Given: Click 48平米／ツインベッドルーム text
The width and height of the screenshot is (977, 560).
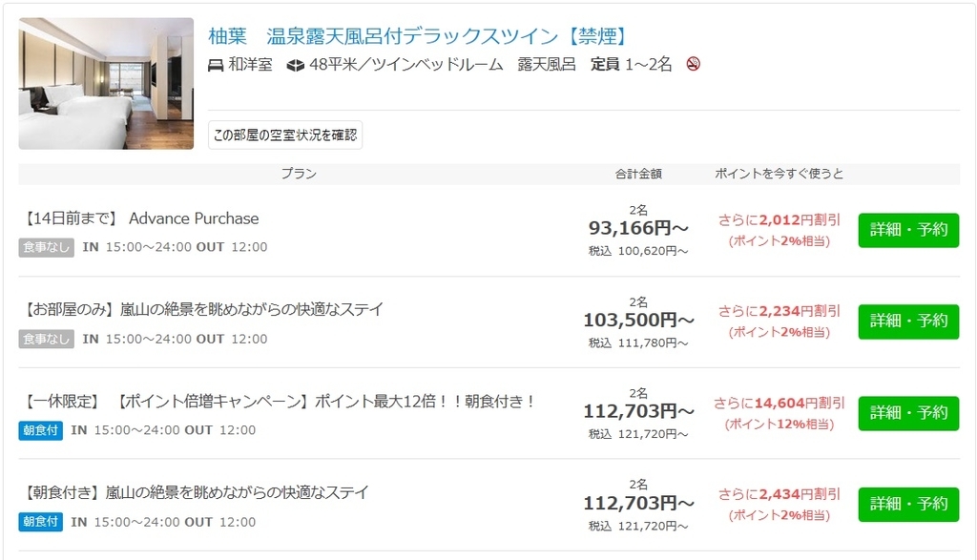Looking at the screenshot, I should (x=405, y=64).
